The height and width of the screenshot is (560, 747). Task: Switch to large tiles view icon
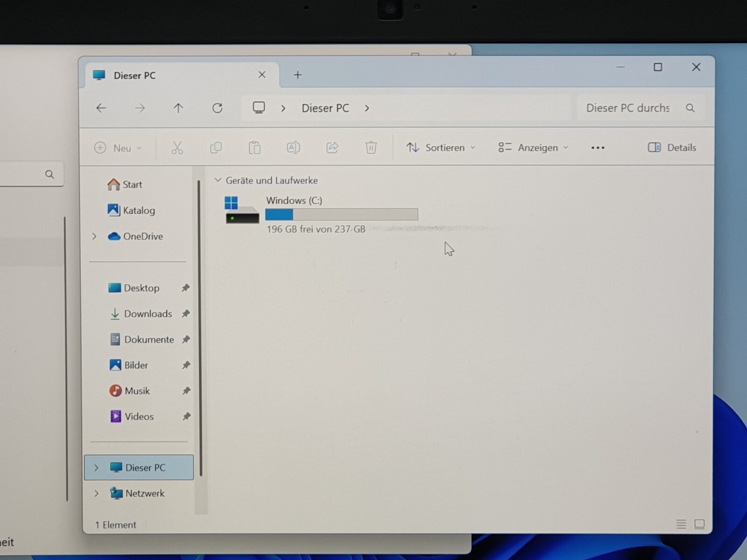[699, 524]
